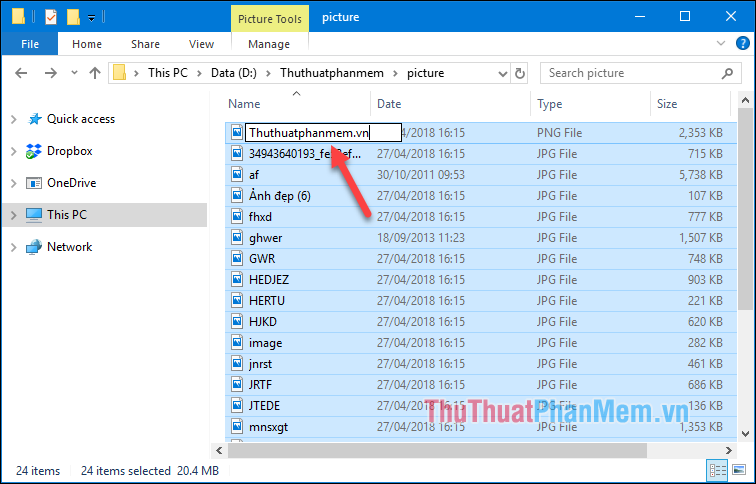This screenshot has height=484, width=756.
Task: Select the file named Ảnh đẹp (6)
Action: (x=280, y=196)
